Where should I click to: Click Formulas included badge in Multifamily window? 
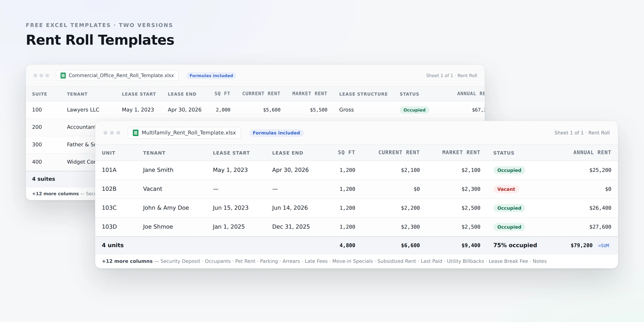[276, 133]
